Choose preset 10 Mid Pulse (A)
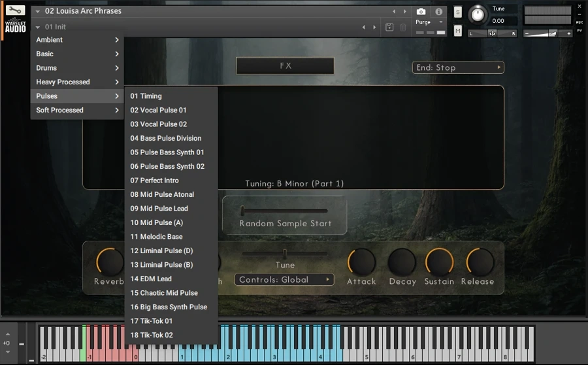 (x=171, y=222)
